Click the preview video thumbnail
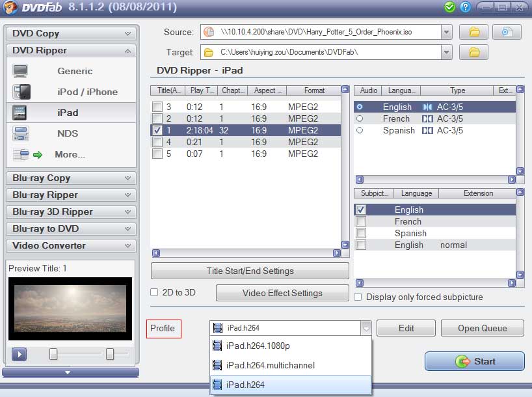The image size is (532, 397). [x=70, y=308]
